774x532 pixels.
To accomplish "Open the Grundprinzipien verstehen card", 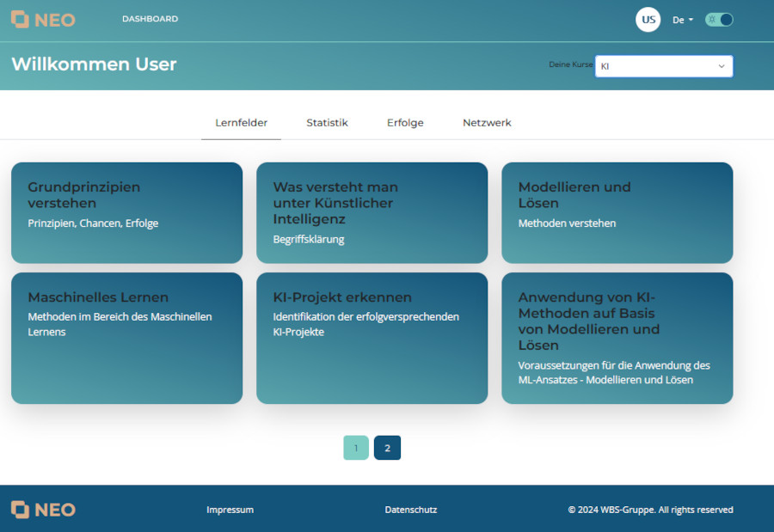I will (127, 212).
